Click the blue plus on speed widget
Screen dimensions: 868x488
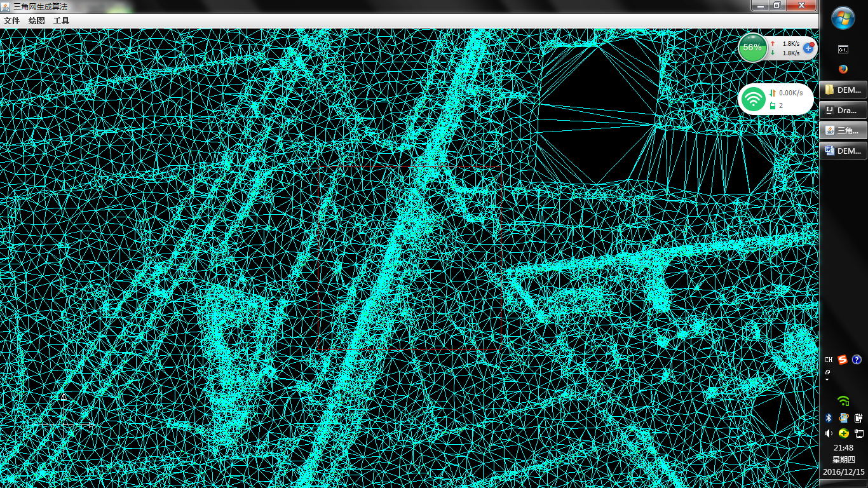[808, 48]
